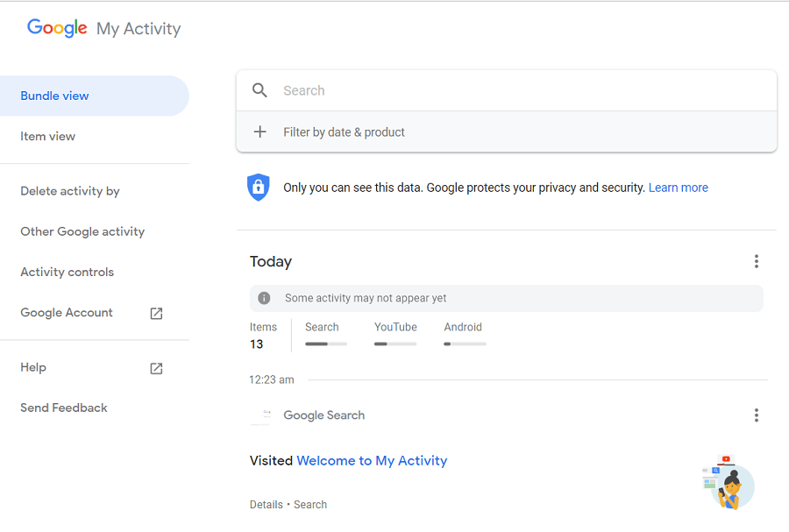Open the Welcome to My Activity link

tap(372, 461)
